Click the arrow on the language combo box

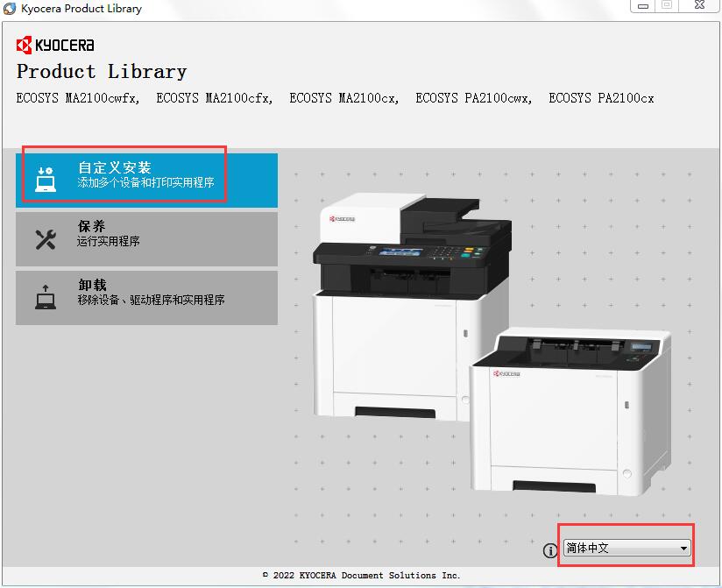pyautogui.click(x=683, y=549)
